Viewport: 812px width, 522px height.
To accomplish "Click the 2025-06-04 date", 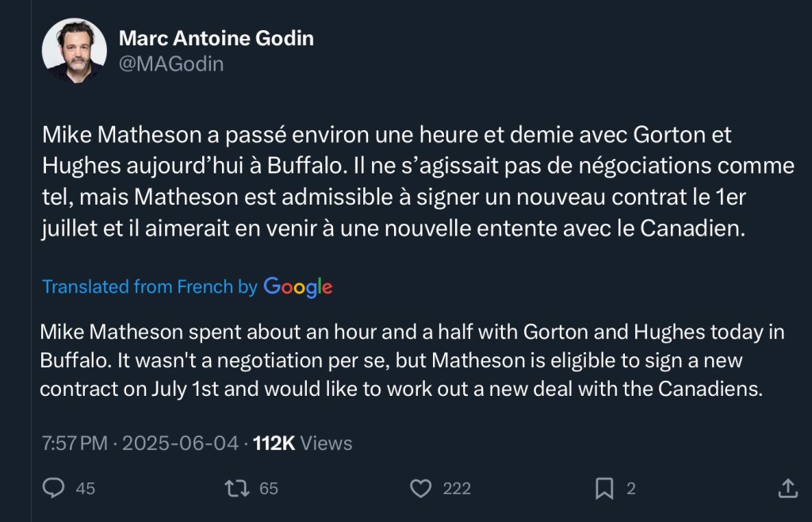I will pos(182,443).
